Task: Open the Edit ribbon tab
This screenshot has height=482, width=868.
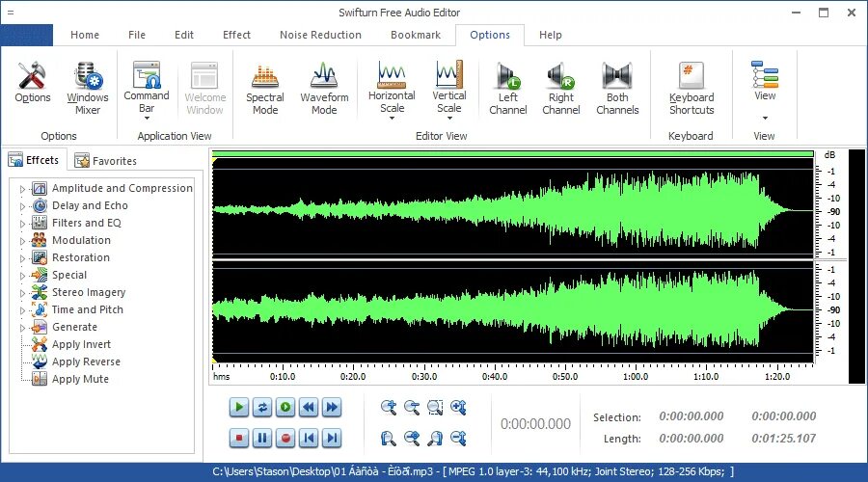Action: 184,35
